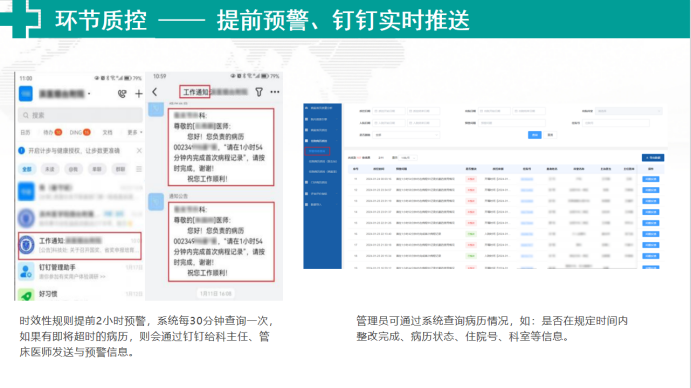The height and width of the screenshot is (388, 691).
Task: Click the white reset button beside query button
Action: (550, 135)
